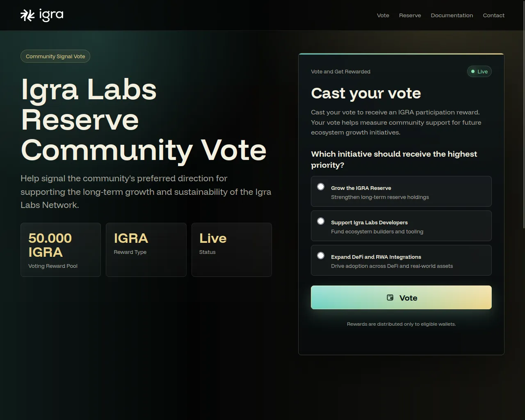This screenshot has height=420, width=525.
Task: Click the wallet icon on the Vote button
Action: (x=390, y=297)
